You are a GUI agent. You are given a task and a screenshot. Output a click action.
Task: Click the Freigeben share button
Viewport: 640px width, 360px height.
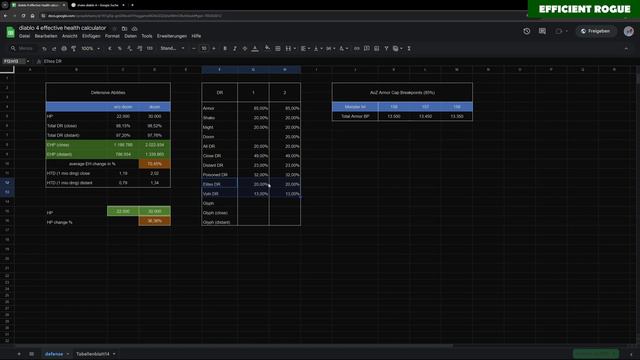[596, 31]
